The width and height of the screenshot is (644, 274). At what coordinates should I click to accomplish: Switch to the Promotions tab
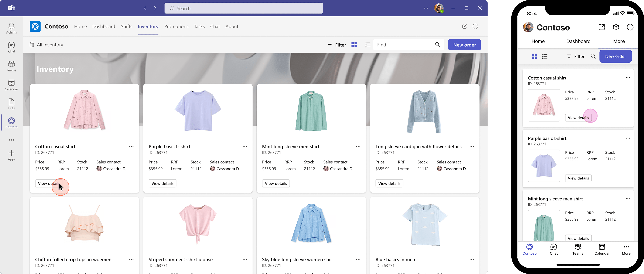click(176, 26)
